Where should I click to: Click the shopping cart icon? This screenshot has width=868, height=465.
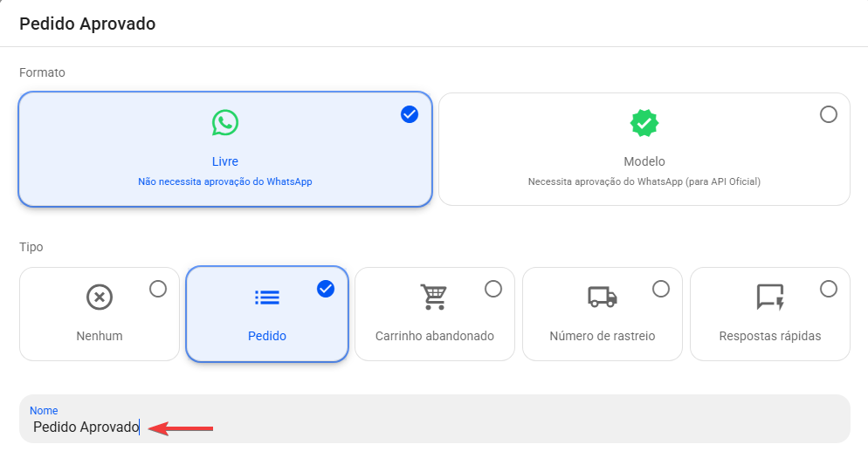(434, 297)
